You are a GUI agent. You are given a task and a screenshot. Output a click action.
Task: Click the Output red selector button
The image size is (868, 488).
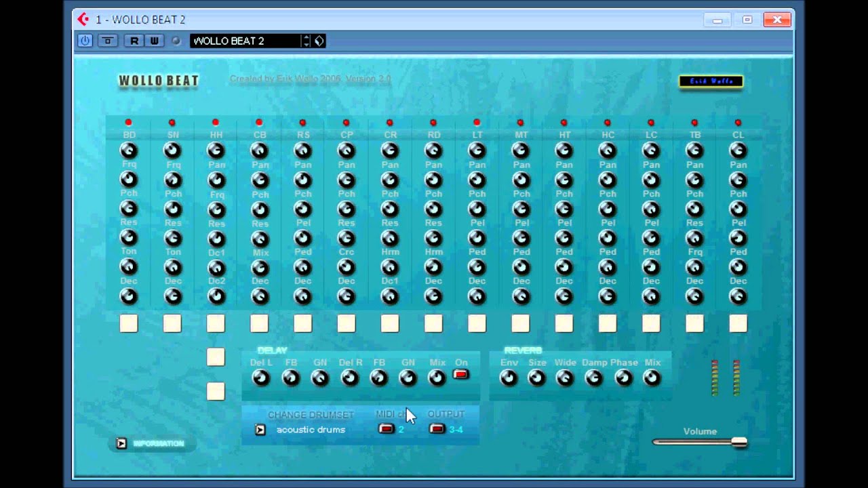(x=437, y=429)
